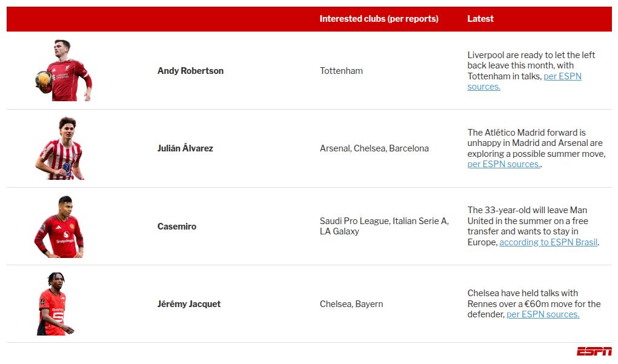618x364 pixels.
Task: Select the Jérémy Jacquet name
Action: (x=188, y=304)
